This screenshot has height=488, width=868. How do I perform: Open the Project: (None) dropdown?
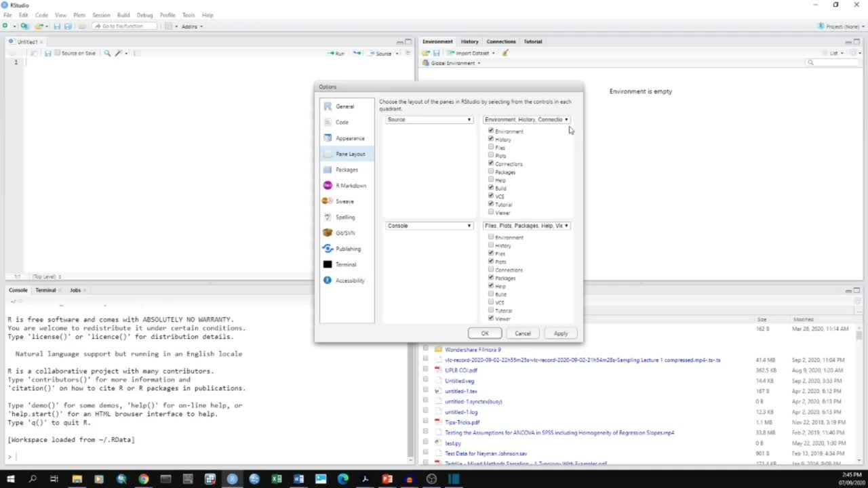pos(841,26)
